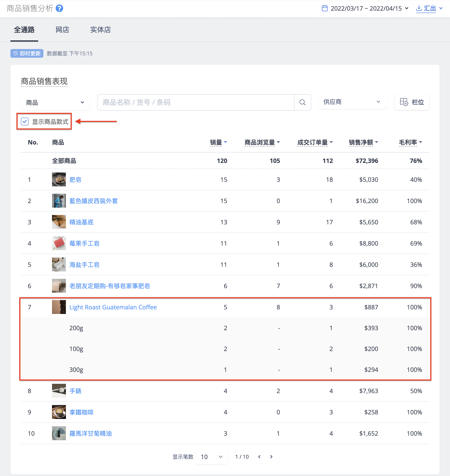
Task: Click the search magnifier icon
Action: (x=302, y=102)
